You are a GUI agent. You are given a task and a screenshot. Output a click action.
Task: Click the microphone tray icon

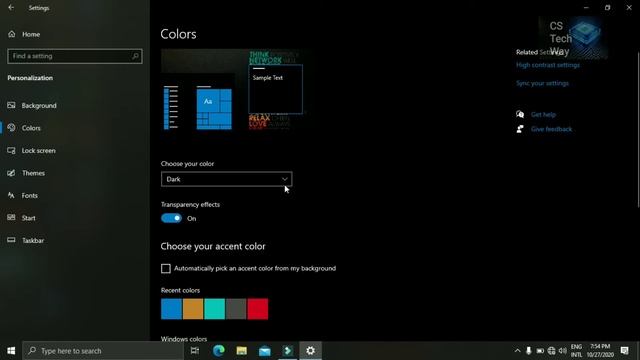pyautogui.click(x=529, y=351)
